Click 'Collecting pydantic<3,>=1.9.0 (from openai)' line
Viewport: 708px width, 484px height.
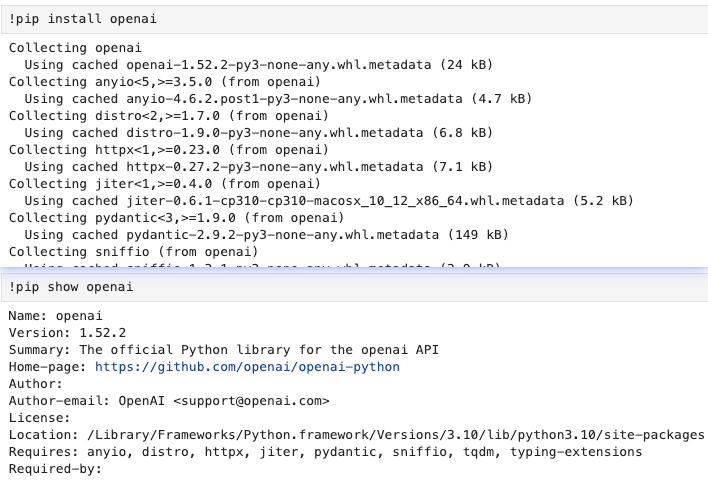(177, 218)
